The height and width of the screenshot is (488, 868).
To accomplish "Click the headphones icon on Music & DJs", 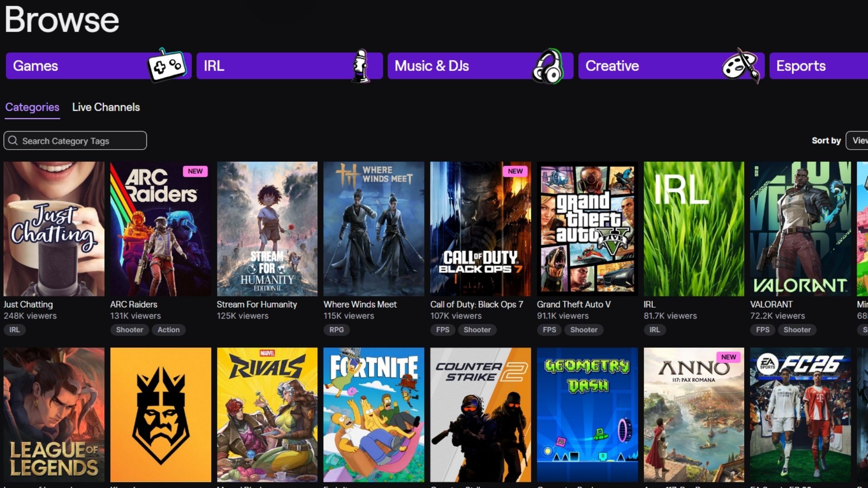I will pos(548,67).
